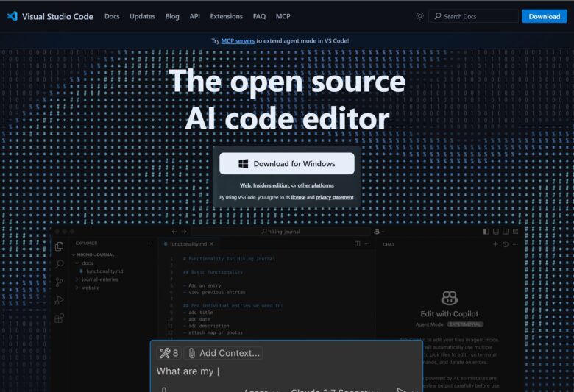Expand the journal-enteries folder
574x392 pixels.
pyautogui.click(x=77, y=279)
